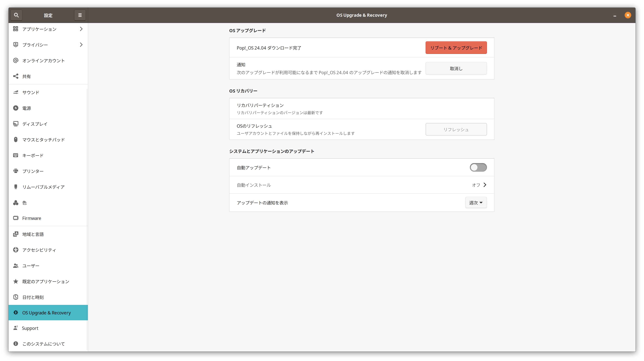Select このシステムについて in the sidebar

43,344
